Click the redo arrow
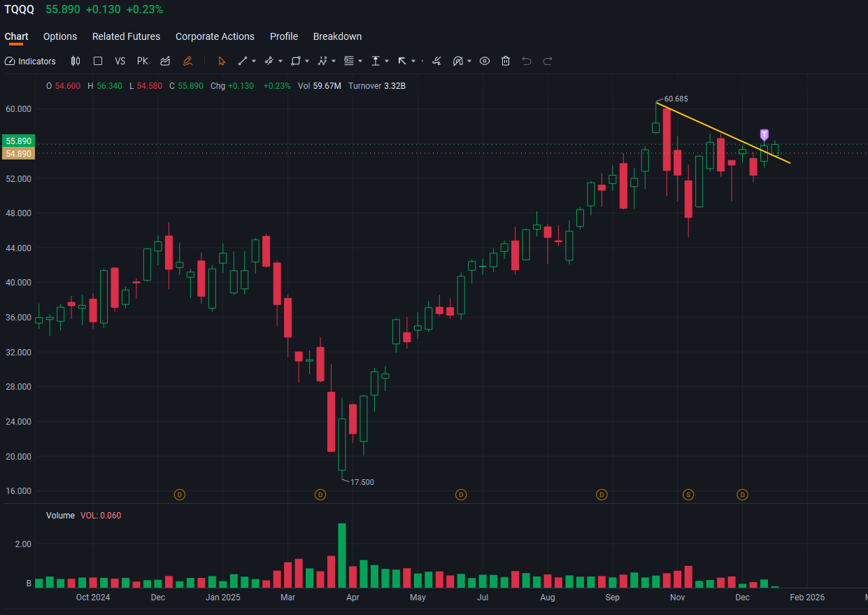The height and width of the screenshot is (615, 868). tap(548, 62)
